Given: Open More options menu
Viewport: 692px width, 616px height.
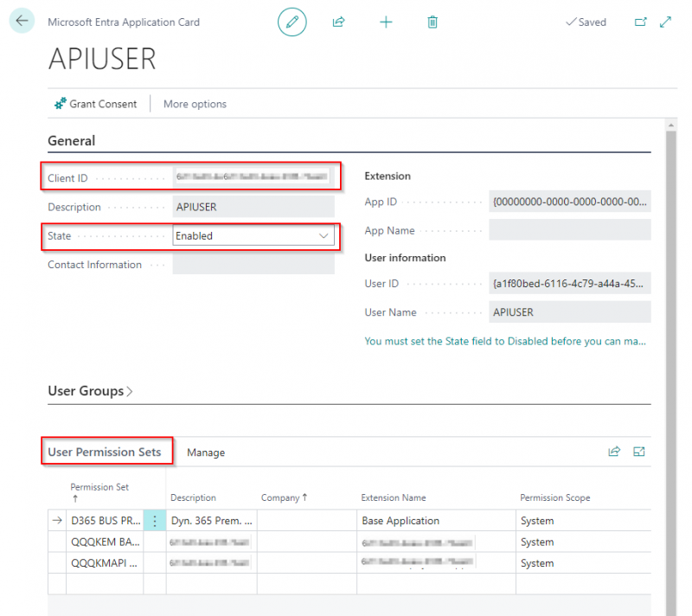Looking at the screenshot, I should (195, 104).
